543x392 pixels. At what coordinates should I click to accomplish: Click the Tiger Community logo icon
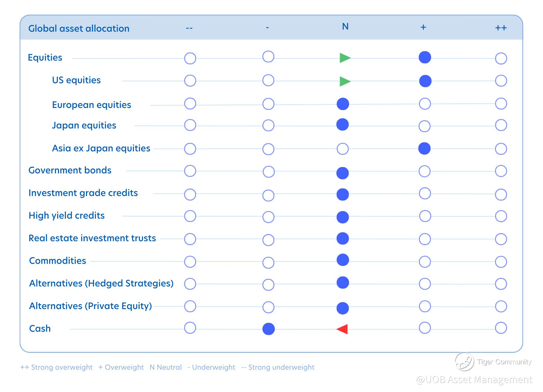point(464,362)
